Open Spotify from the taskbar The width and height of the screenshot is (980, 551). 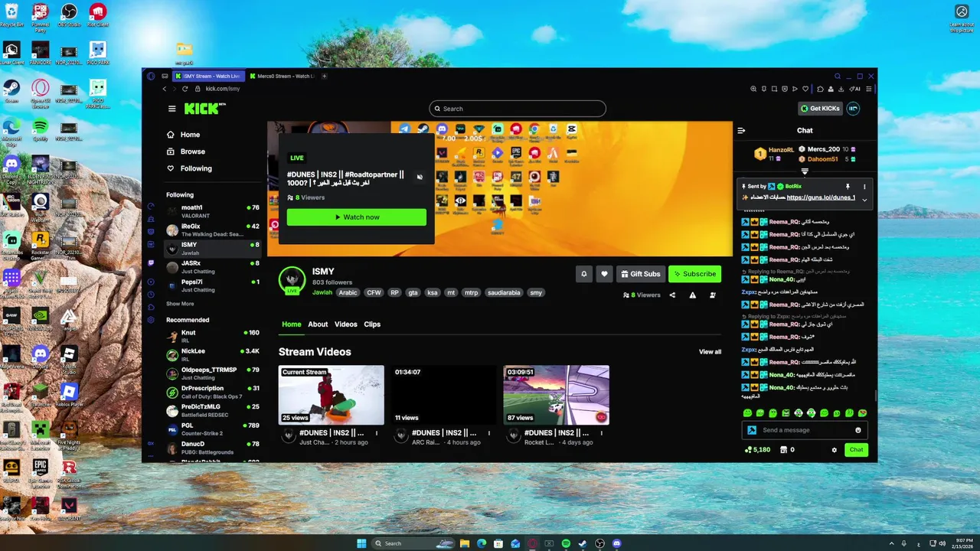pos(566,543)
